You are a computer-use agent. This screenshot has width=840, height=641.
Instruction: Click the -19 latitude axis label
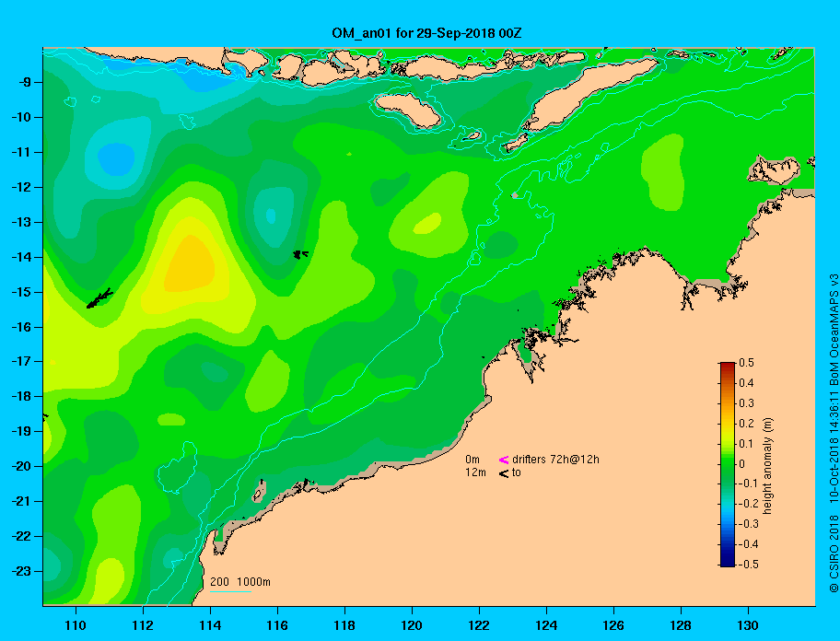click(22, 431)
